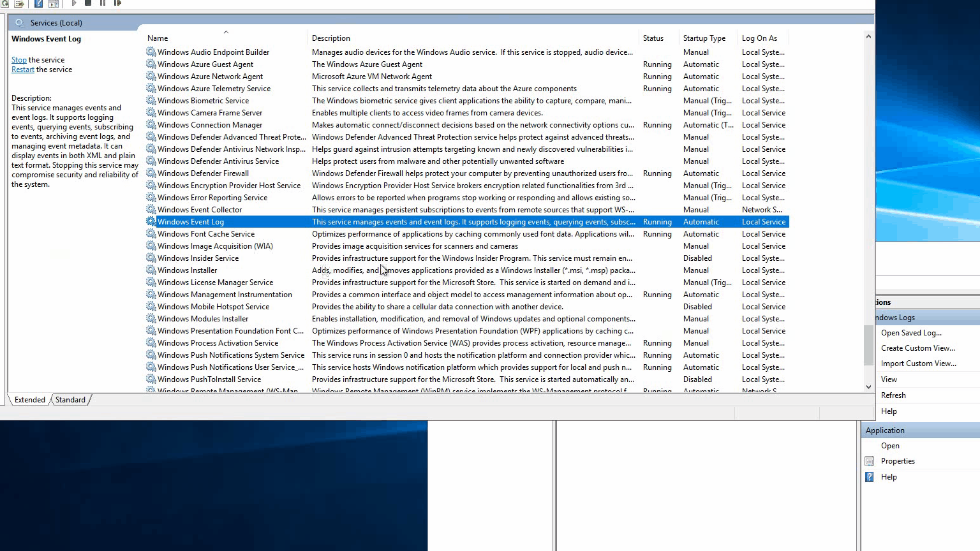Sort by the Log On As column header
The height and width of the screenshot is (551, 980).
pos(764,38)
